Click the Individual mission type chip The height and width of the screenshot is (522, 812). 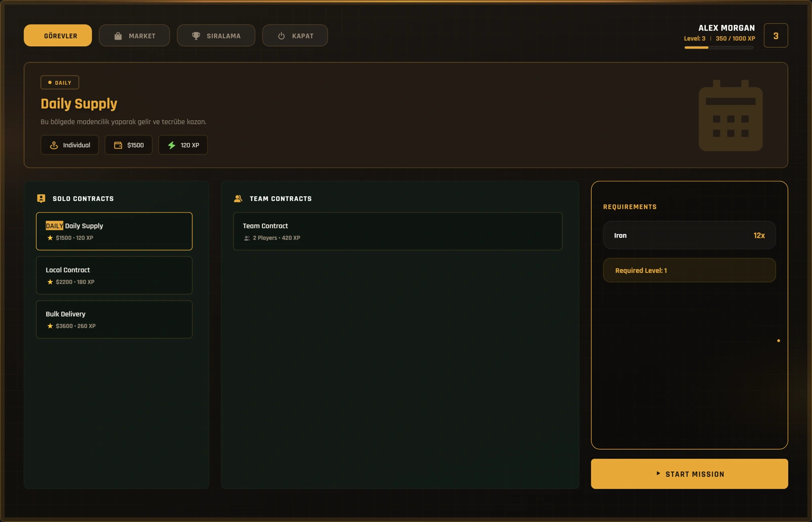tap(70, 145)
